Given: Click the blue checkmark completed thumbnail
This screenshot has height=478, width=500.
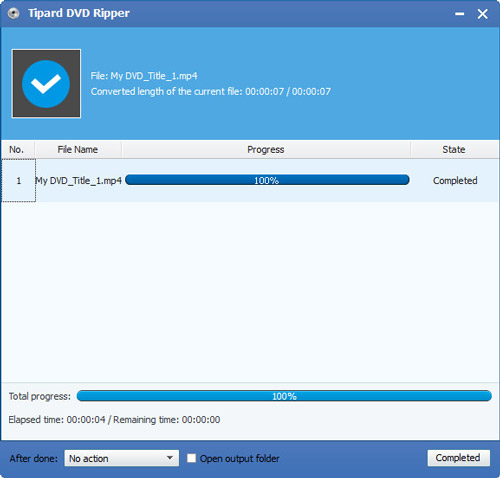Looking at the screenshot, I should [x=46, y=84].
